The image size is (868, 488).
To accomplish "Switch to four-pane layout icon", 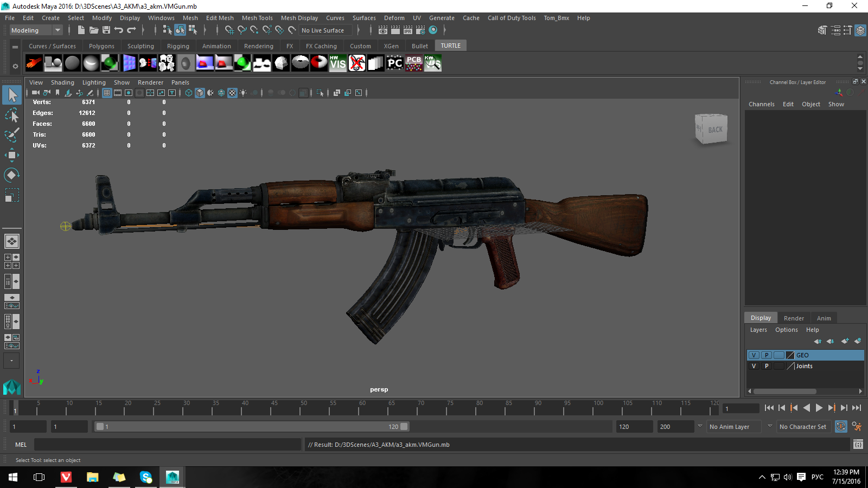I will 12,261.
